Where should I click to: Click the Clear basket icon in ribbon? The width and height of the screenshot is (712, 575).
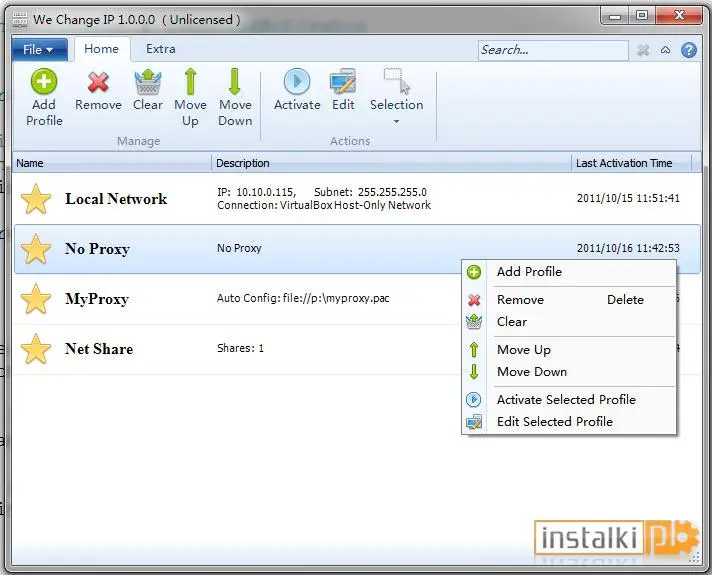pyautogui.click(x=148, y=82)
